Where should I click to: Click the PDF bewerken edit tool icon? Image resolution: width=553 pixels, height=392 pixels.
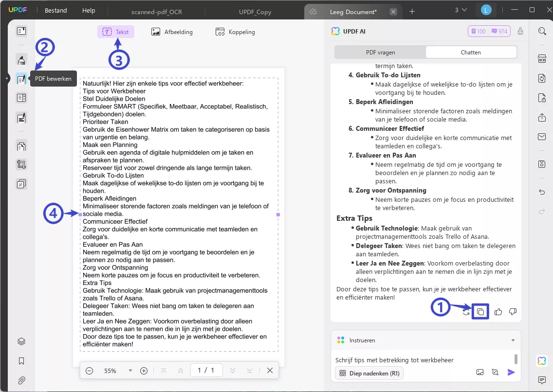(21, 79)
